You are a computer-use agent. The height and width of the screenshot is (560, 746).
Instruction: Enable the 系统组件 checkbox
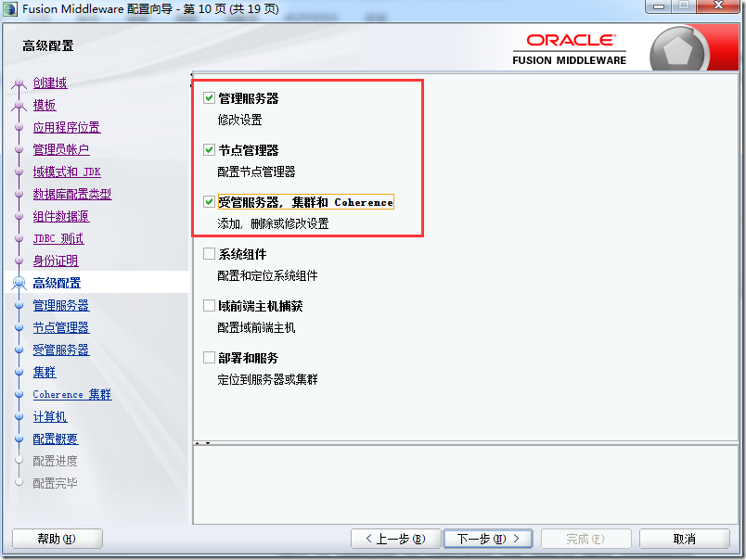[x=209, y=254]
